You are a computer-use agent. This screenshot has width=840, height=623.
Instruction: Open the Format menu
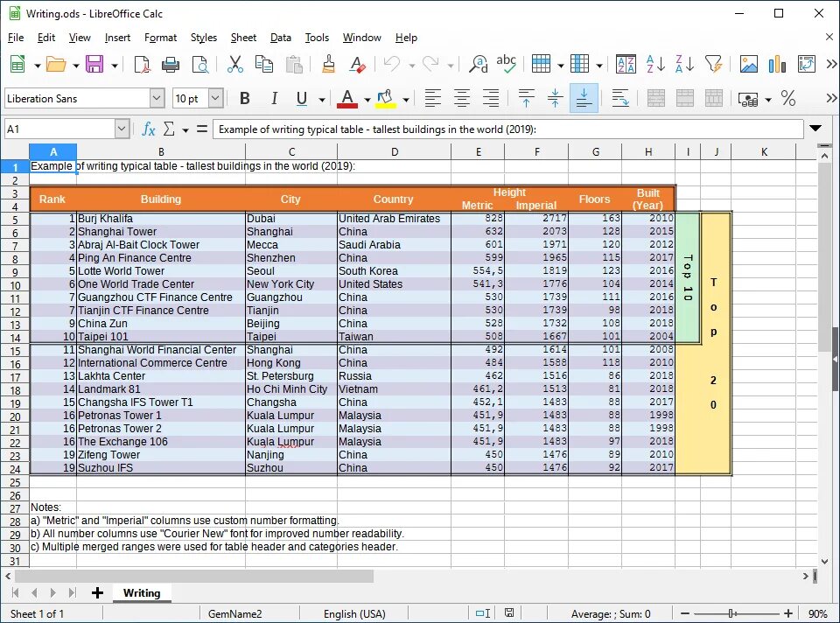(x=160, y=38)
